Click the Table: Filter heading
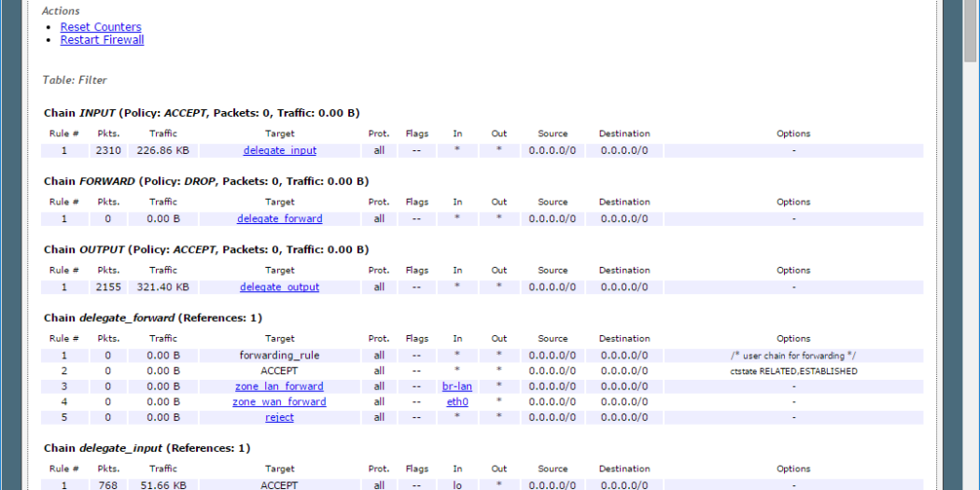980x490 pixels. click(75, 80)
